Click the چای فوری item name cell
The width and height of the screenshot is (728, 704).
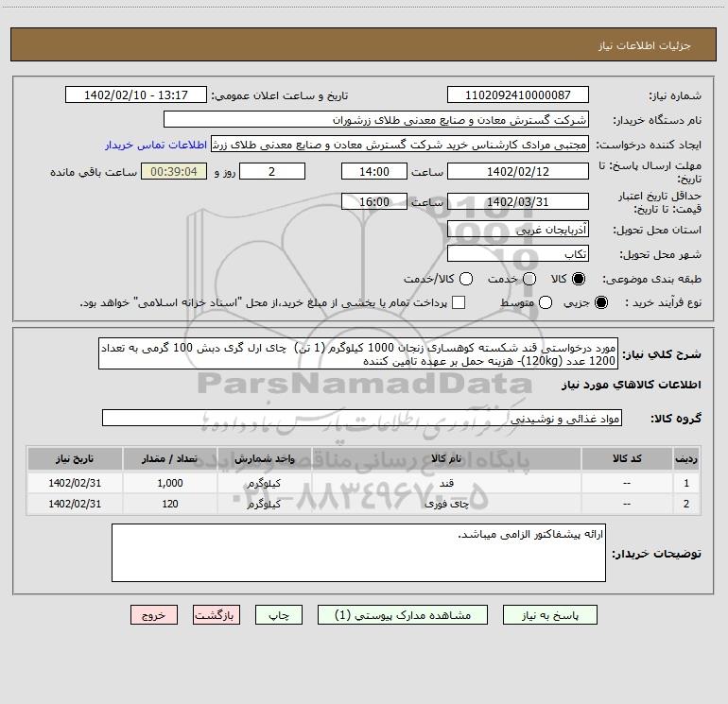click(446, 504)
